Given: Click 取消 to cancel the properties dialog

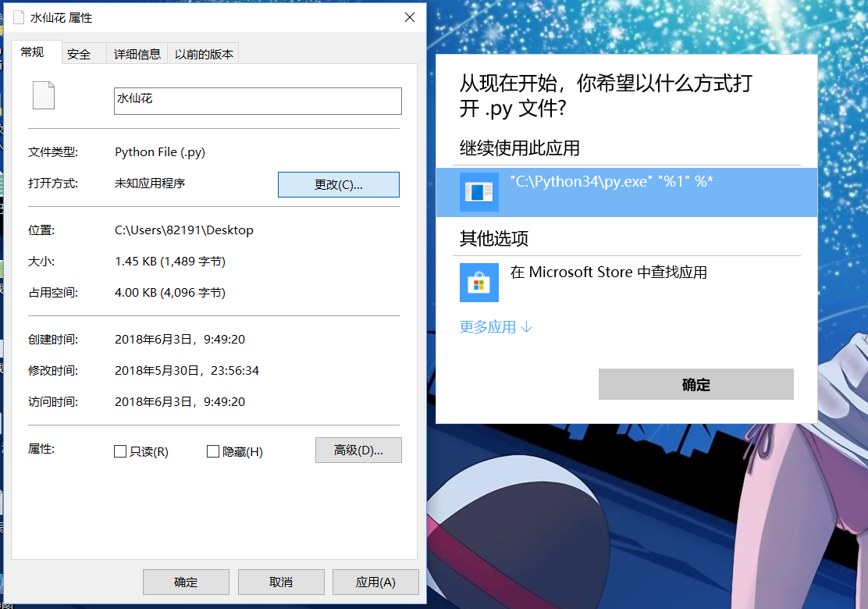Looking at the screenshot, I should (x=281, y=582).
